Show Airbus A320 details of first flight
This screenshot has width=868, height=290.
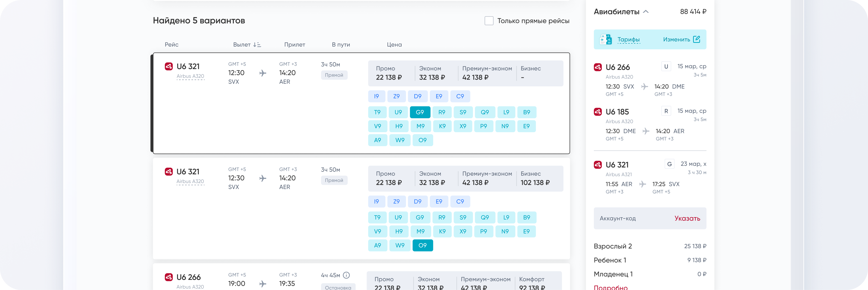pos(190,76)
